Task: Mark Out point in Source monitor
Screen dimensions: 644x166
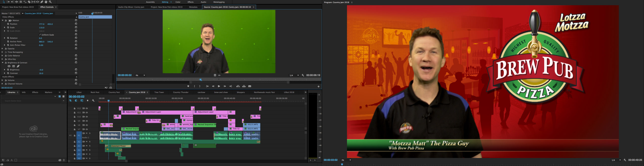Action: point(200,86)
